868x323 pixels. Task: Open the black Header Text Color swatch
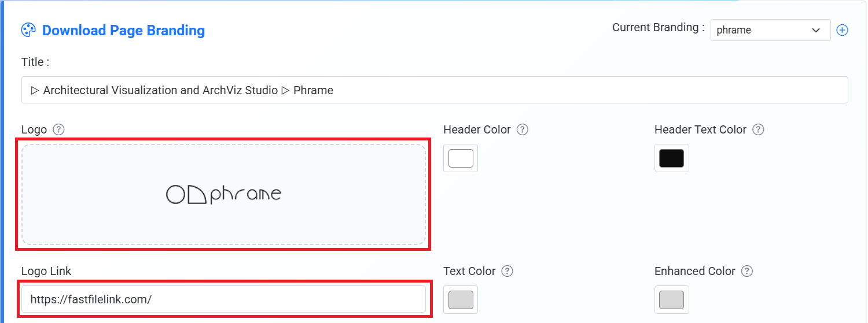click(x=672, y=158)
